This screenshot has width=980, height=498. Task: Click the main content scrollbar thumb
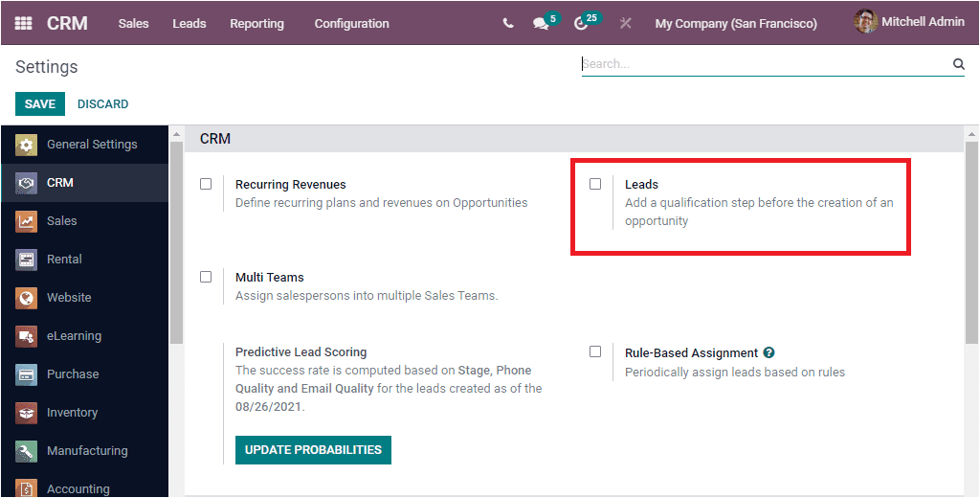pos(972,242)
